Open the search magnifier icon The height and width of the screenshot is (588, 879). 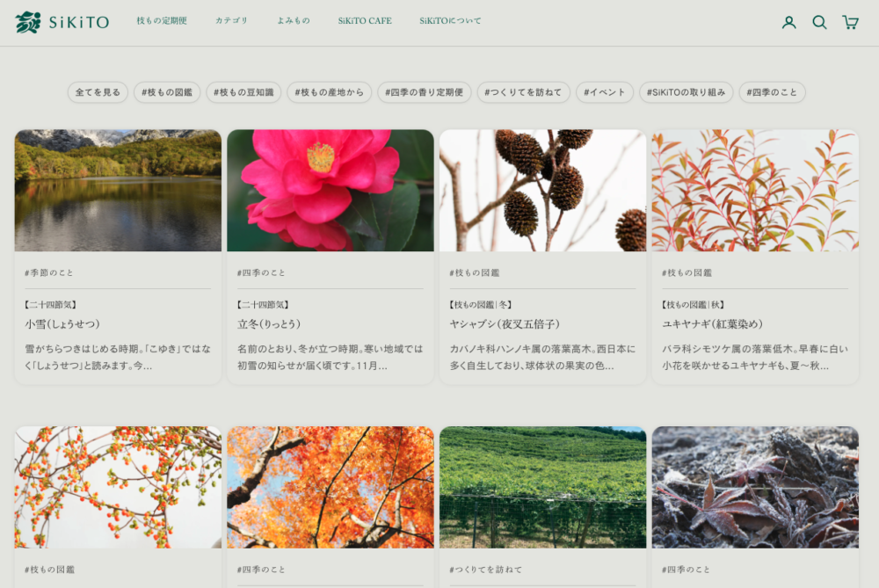[819, 22]
